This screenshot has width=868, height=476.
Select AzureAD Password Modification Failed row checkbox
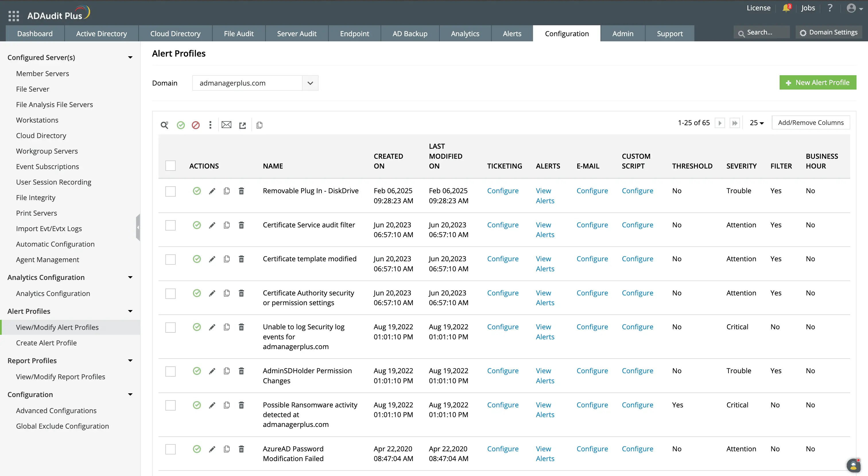(170, 449)
